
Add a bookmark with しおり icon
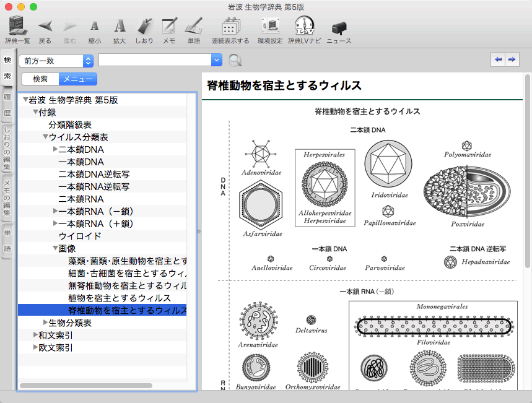click(x=144, y=27)
